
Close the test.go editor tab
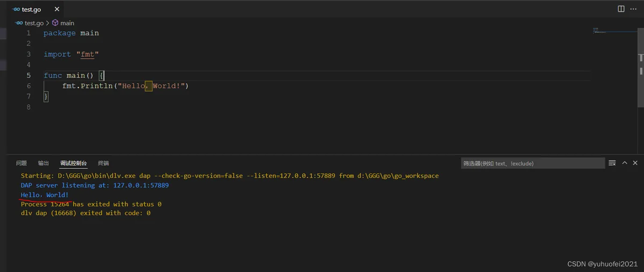click(x=56, y=9)
